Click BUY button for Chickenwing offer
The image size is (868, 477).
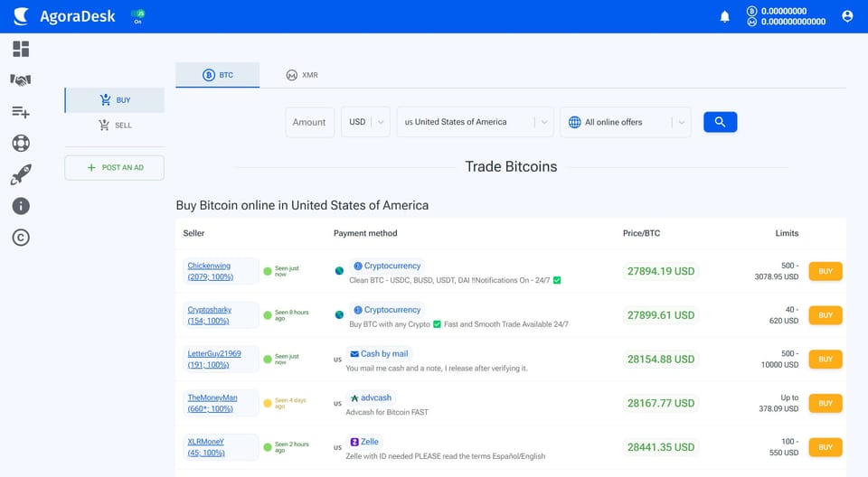click(826, 271)
